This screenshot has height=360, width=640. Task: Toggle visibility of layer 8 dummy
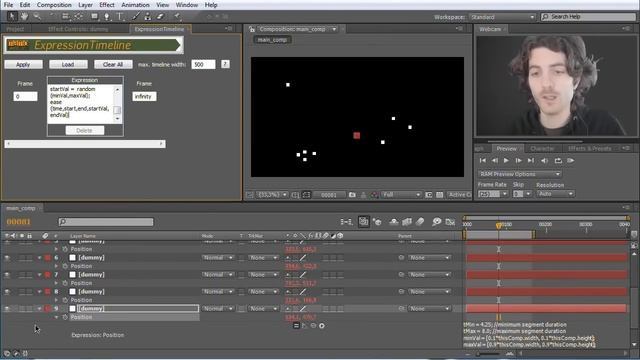click(x=7, y=292)
